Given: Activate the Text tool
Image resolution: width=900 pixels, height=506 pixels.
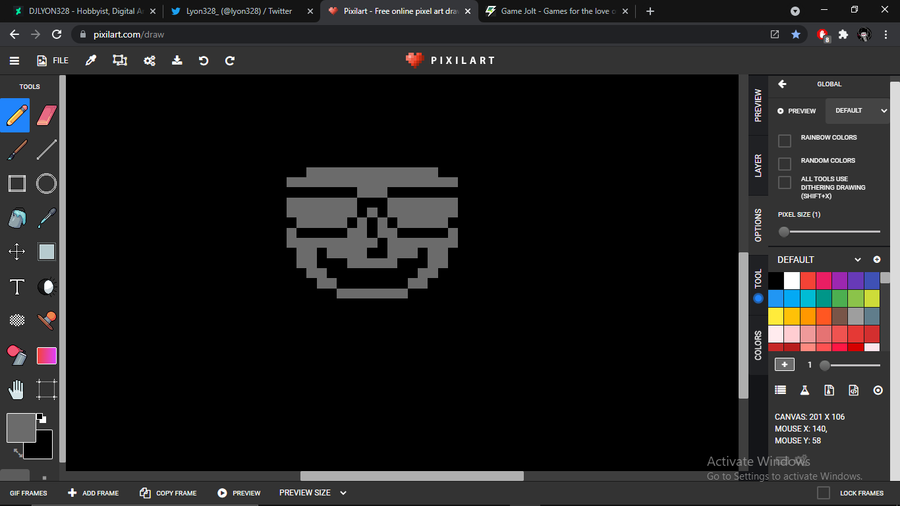Looking at the screenshot, I should (17, 286).
